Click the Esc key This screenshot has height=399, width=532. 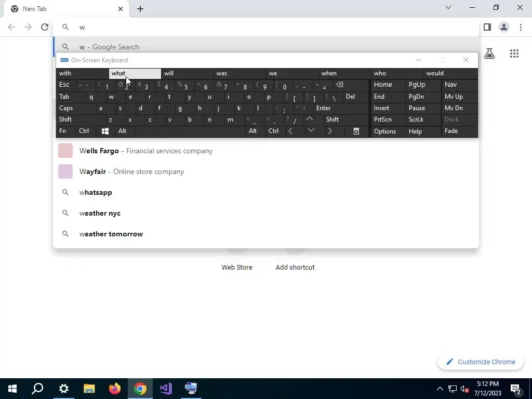coord(66,85)
